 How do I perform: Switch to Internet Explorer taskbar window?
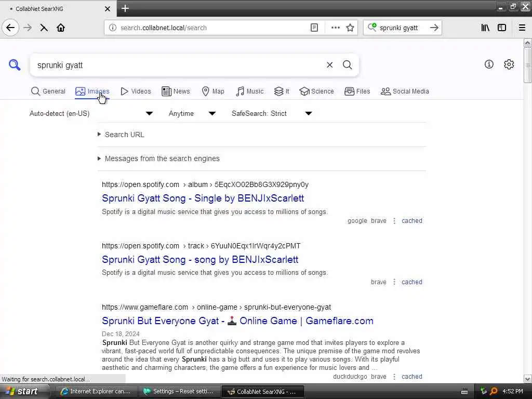click(x=96, y=392)
